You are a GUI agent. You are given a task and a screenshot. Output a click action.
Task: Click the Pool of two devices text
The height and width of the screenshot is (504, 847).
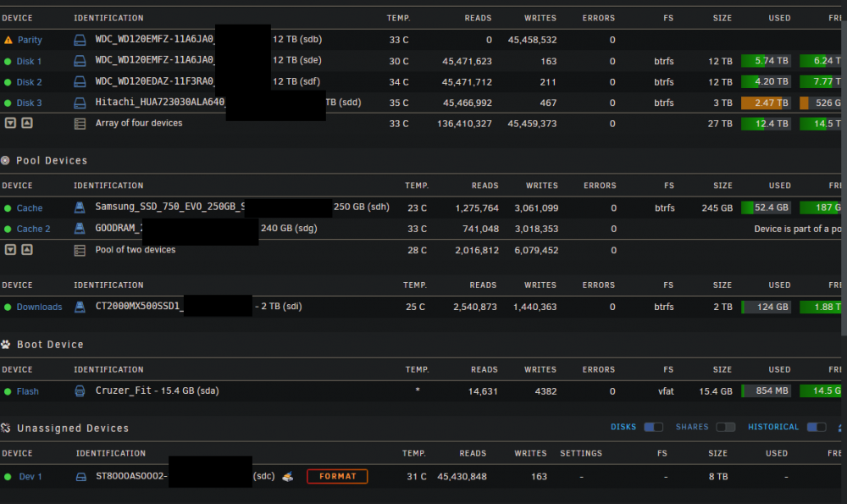tap(136, 250)
